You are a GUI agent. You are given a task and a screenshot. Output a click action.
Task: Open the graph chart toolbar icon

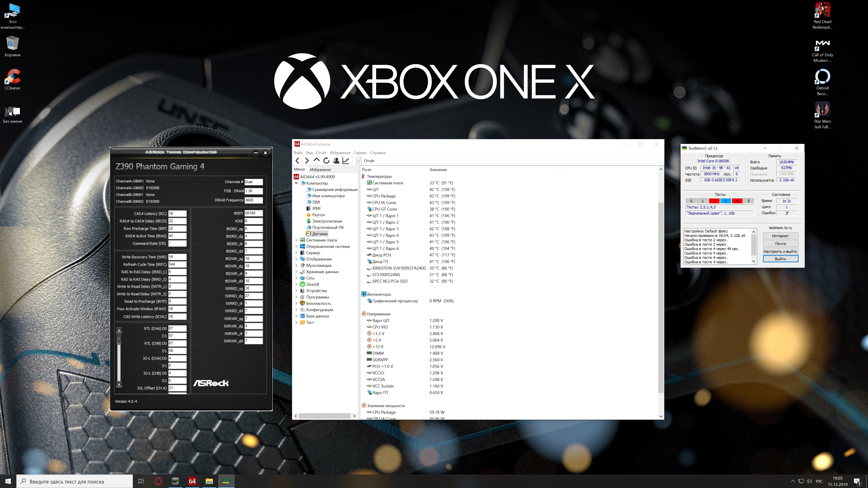click(x=346, y=161)
